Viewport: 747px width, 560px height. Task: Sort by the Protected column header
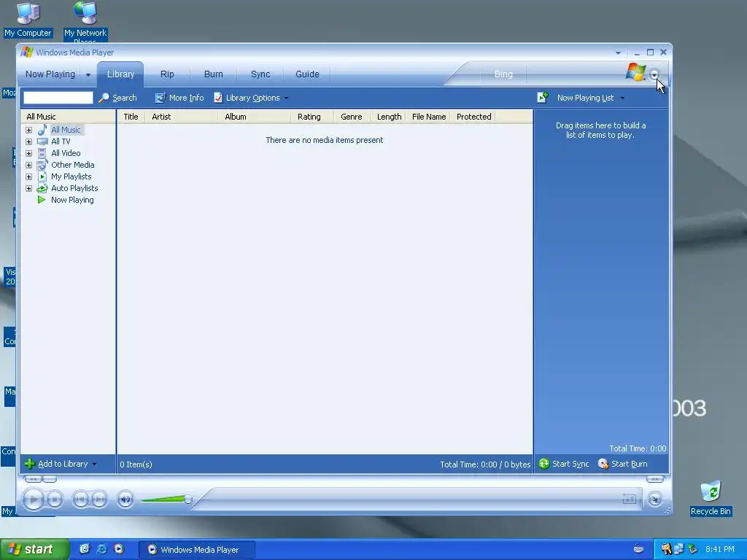473,117
